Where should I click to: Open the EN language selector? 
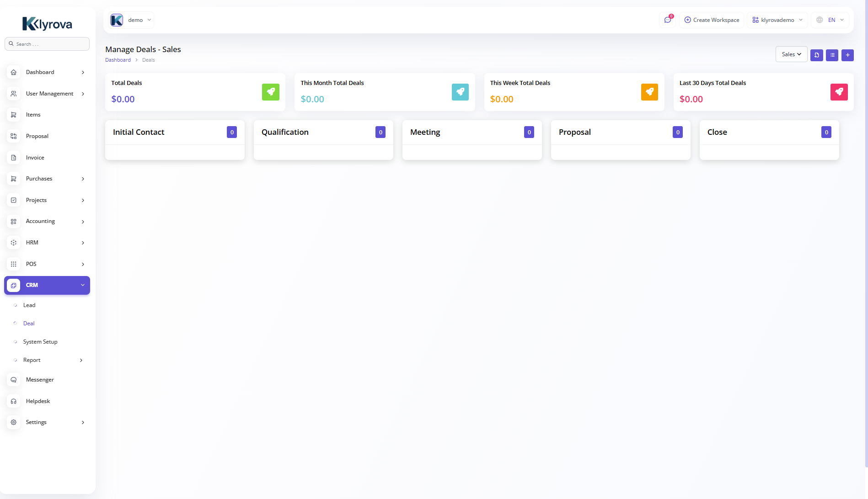point(830,20)
